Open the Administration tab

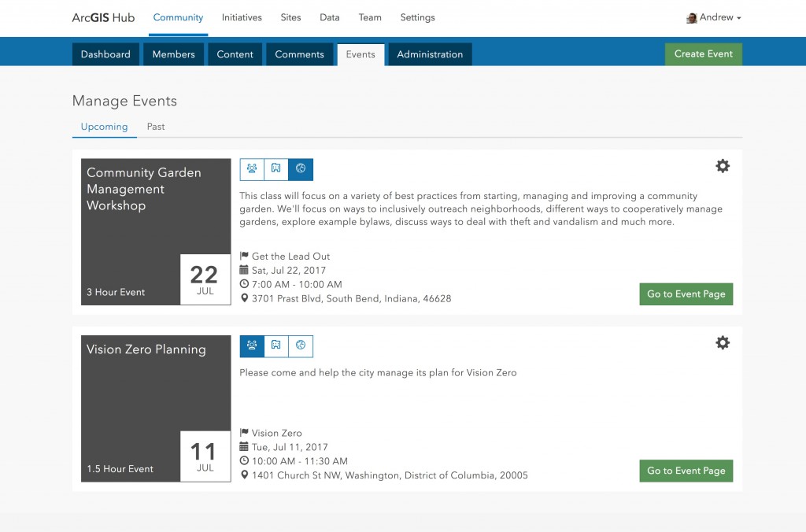coord(429,54)
